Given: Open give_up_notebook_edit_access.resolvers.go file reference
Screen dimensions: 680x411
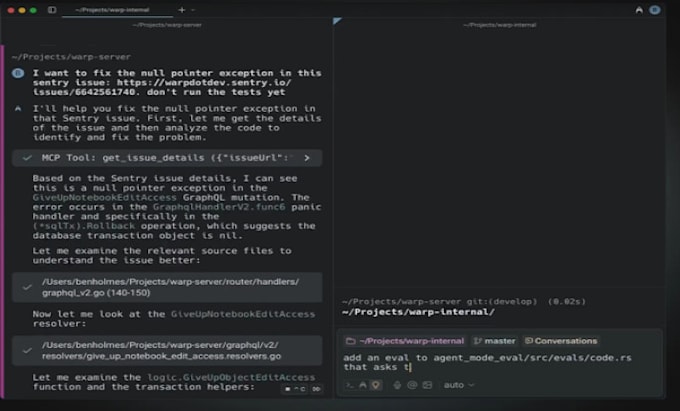Looking at the screenshot, I should pyautogui.click(x=167, y=350).
